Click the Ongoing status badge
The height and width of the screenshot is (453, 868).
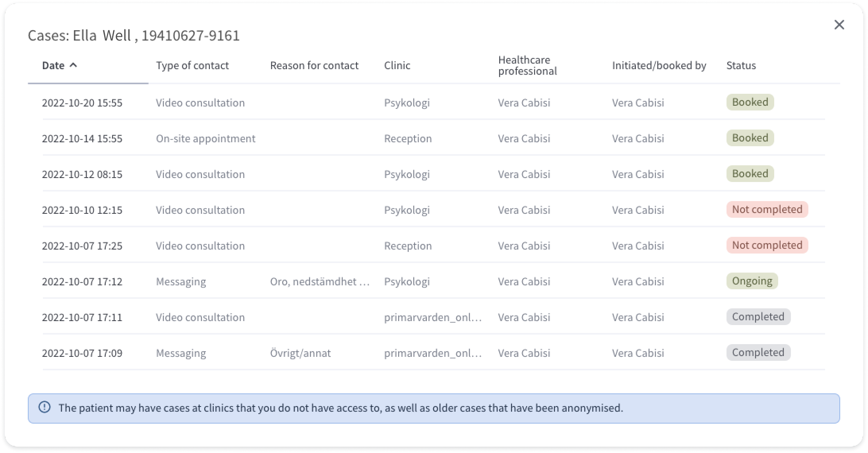(752, 281)
